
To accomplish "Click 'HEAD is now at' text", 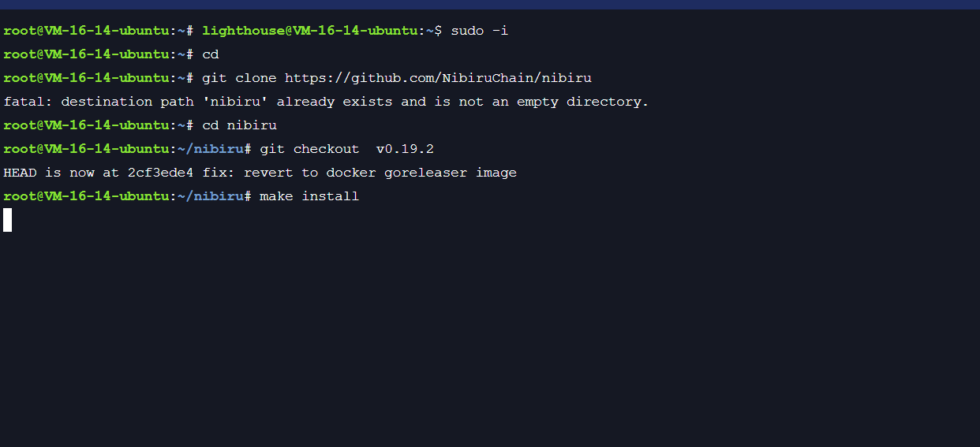I will point(62,173).
